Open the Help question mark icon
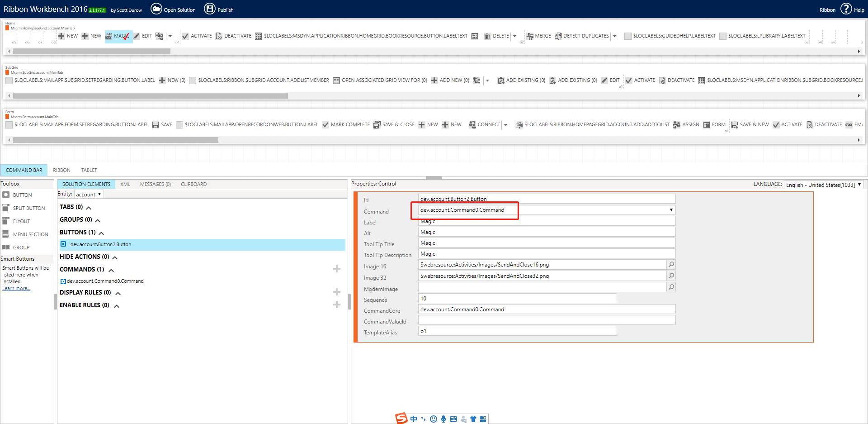 point(846,9)
